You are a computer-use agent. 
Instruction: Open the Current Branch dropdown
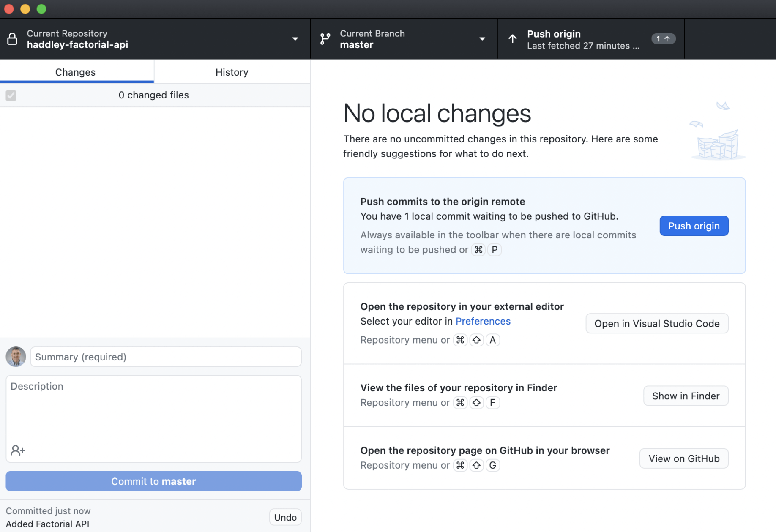(482, 39)
